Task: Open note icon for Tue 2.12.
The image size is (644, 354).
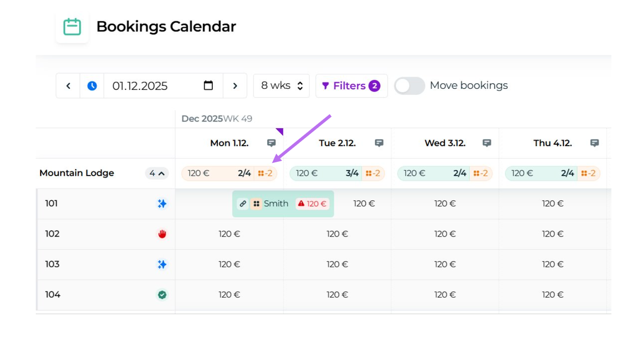Action: click(x=379, y=143)
